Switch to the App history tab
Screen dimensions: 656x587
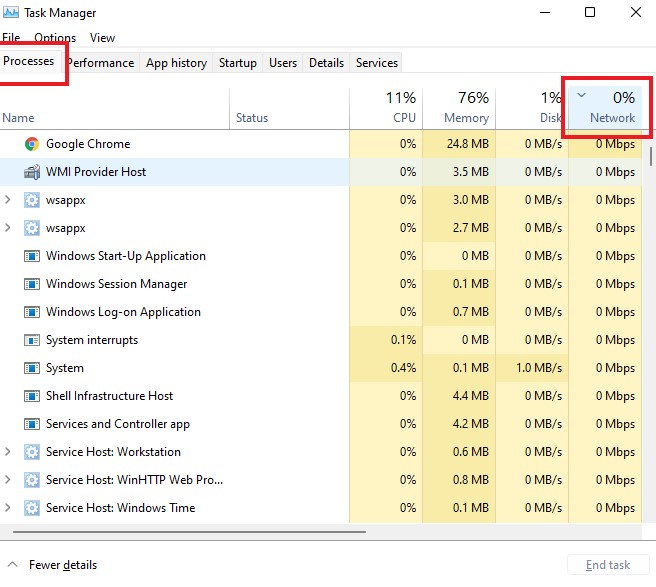point(176,63)
